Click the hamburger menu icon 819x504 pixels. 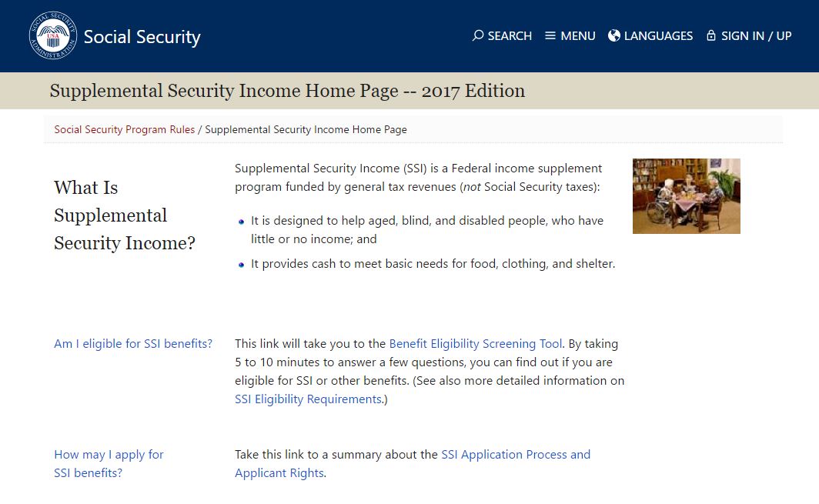(x=550, y=35)
